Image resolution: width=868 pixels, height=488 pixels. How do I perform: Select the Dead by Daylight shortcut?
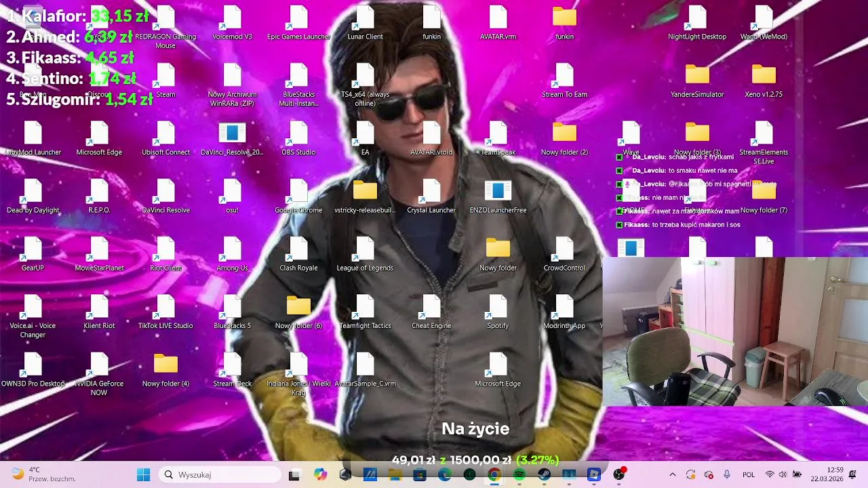pyautogui.click(x=33, y=196)
